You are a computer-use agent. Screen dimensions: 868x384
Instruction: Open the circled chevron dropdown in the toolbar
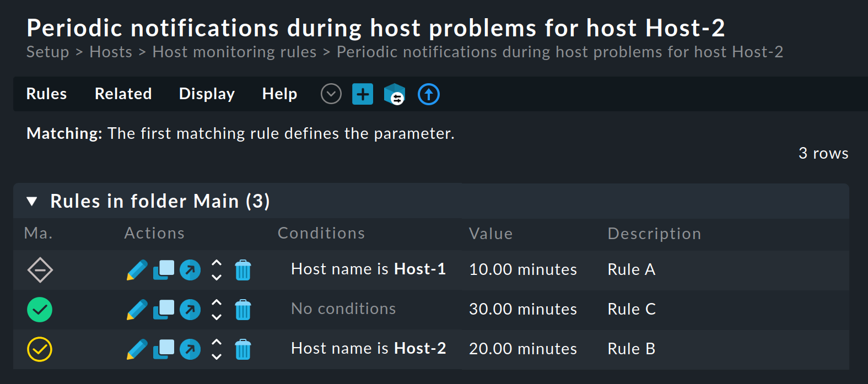coord(331,94)
